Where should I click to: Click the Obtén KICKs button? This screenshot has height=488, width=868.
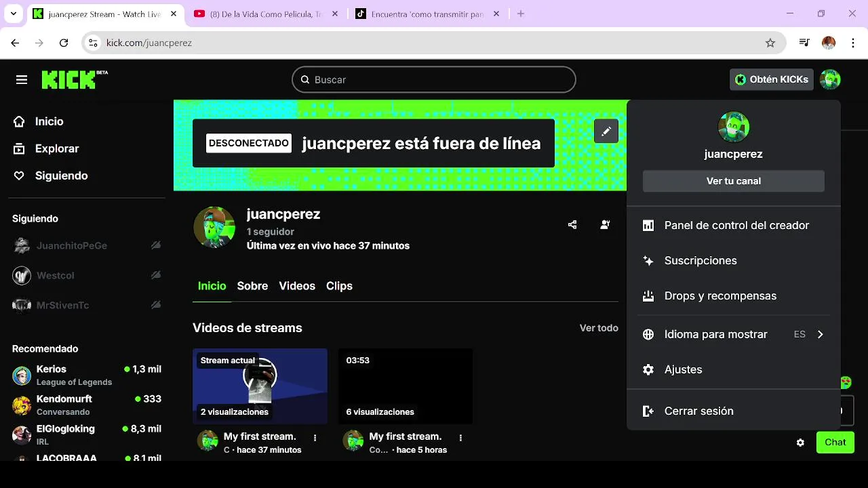tap(772, 79)
